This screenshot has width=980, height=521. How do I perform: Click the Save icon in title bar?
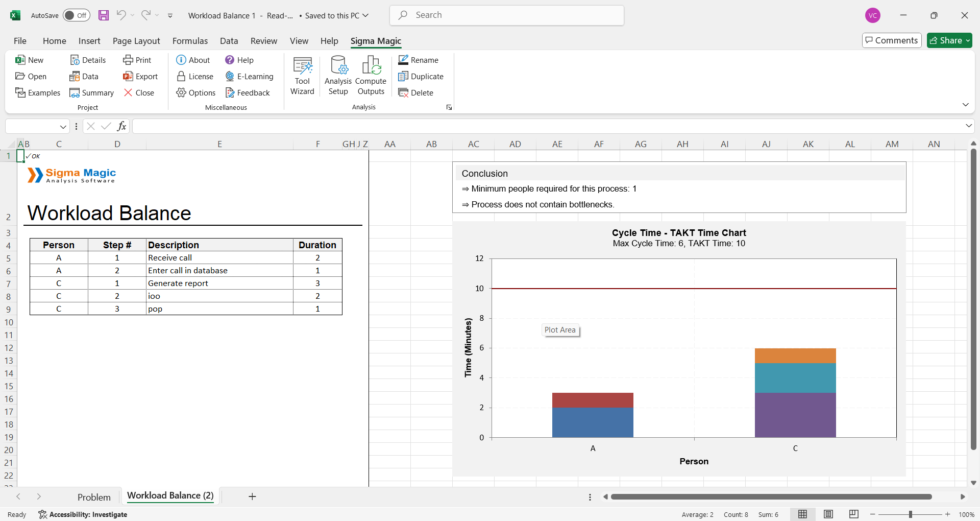tap(104, 15)
